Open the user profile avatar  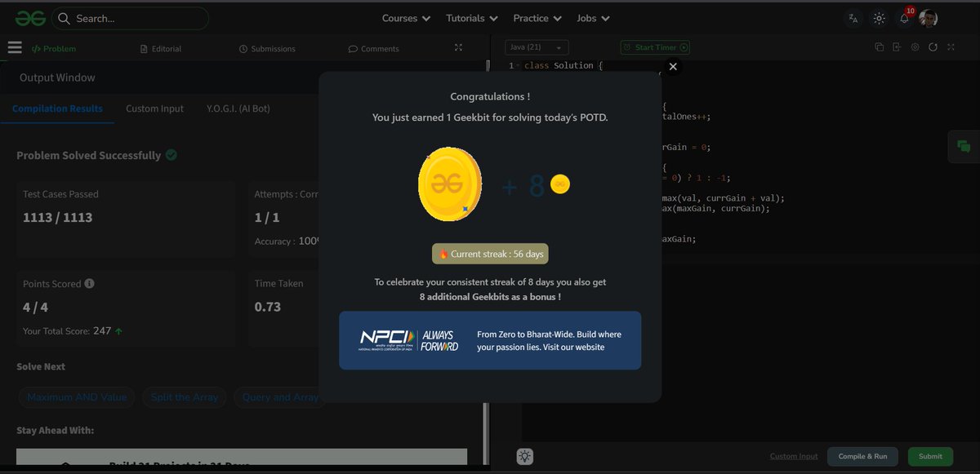(928, 18)
